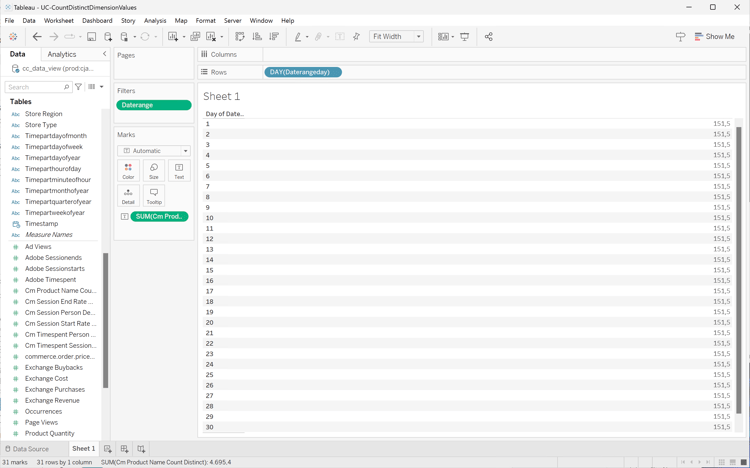Click new story tab icon at bottom
Viewport: 750px width, 468px height.
(141, 449)
